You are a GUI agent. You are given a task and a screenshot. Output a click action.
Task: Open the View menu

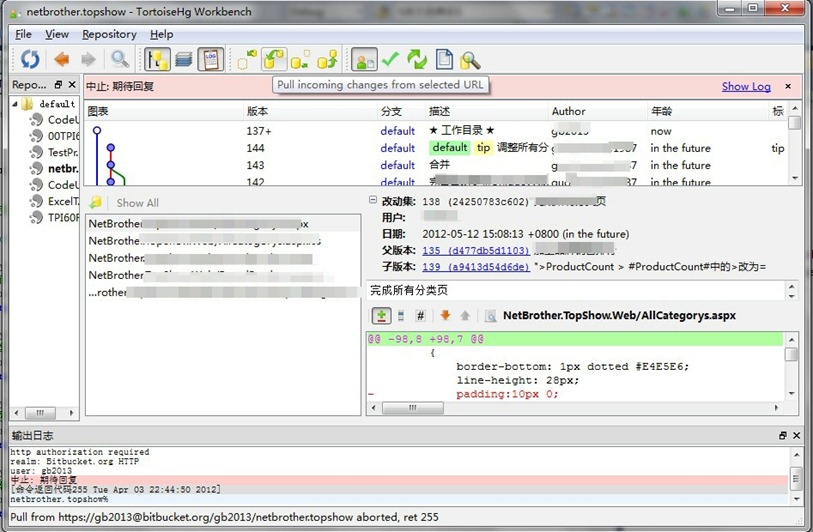pos(57,34)
